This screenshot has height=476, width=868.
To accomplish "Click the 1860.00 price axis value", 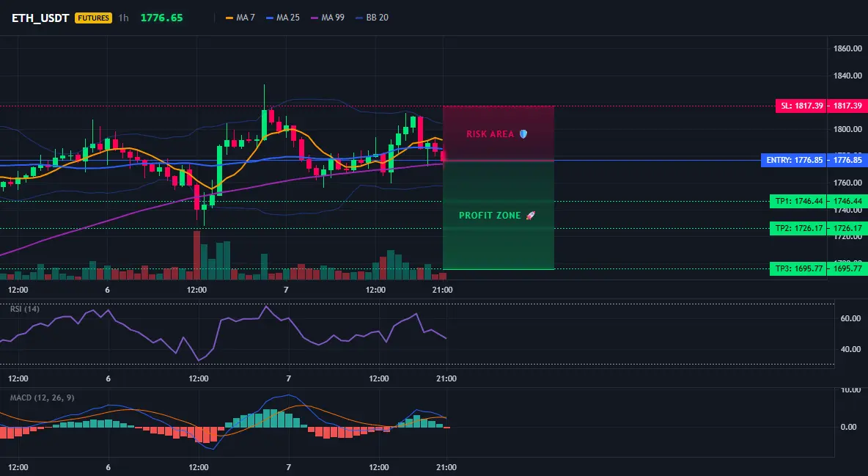I will coord(847,48).
